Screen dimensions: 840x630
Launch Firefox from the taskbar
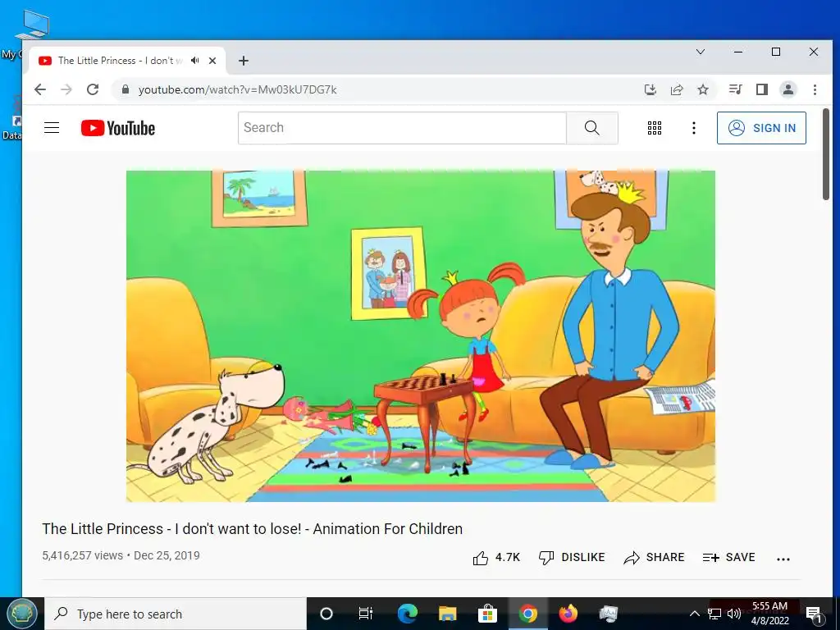tap(568, 614)
